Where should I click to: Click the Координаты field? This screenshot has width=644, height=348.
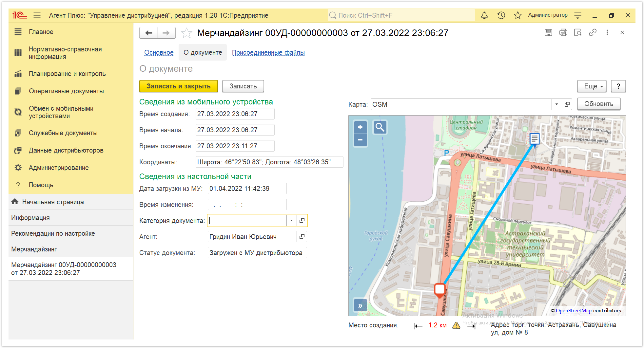269,162
